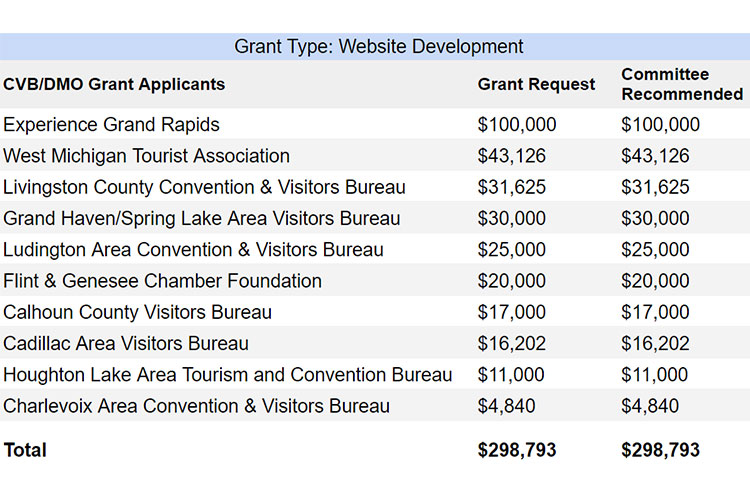Click Charlevoix Area Convention & Visitors Bureau
The height and width of the screenshot is (500, 750).
tap(196, 406)
